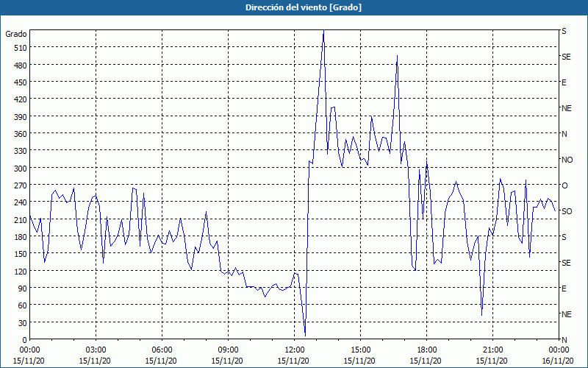
Task: Select the 12:00 time label
Action: [295, 350]
